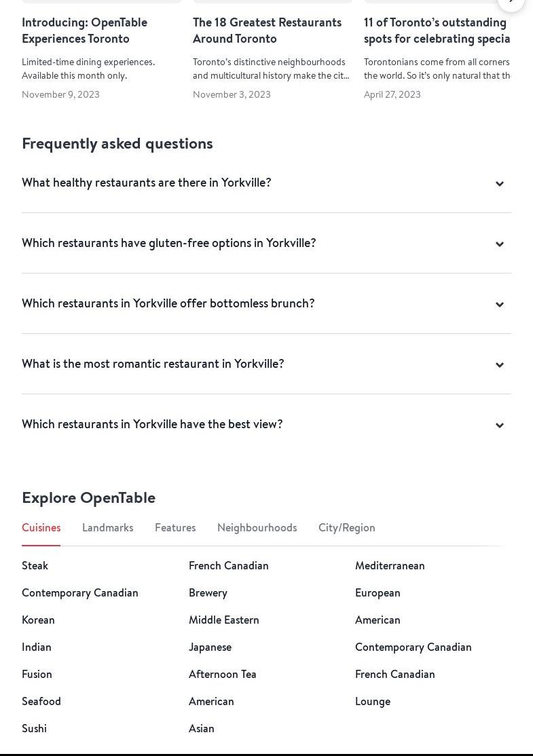Open the Features tab
Screen dimensions: 533x756
tap(175, 528)
